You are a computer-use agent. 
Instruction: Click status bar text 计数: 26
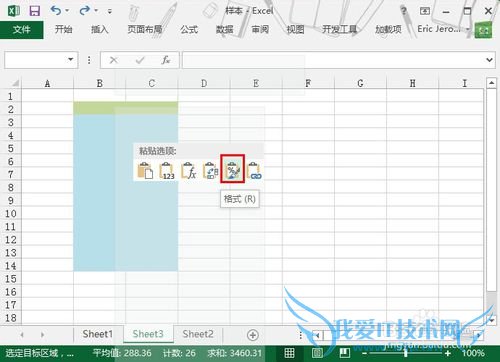coord(179,353)
